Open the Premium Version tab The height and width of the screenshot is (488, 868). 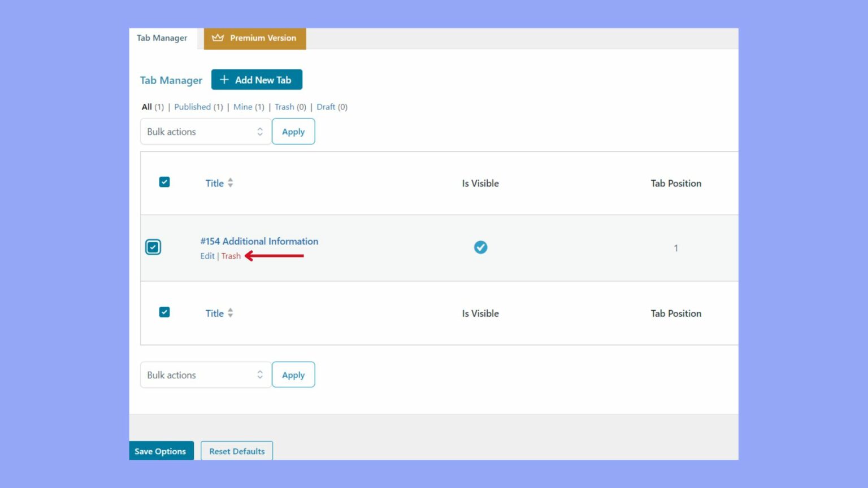[255, 38]
